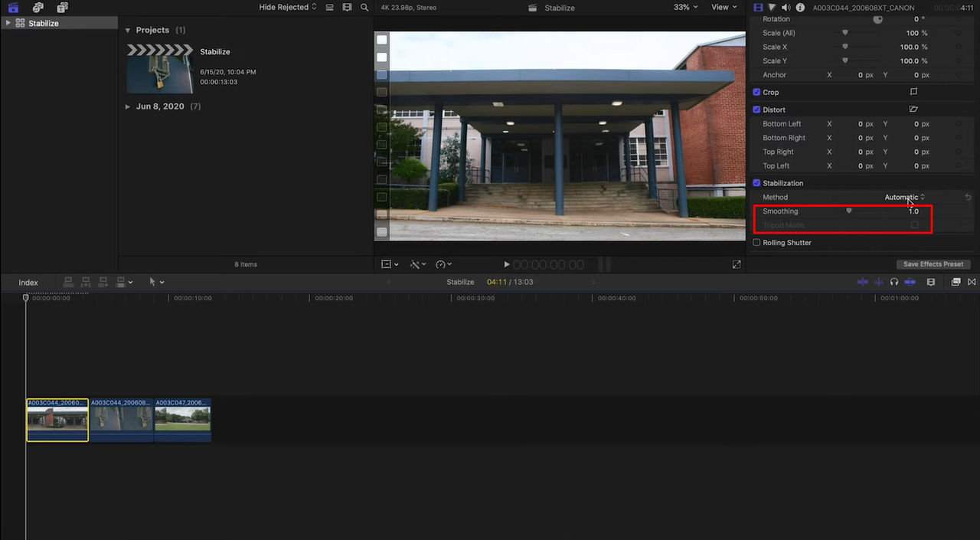Viewport: 980px width, 540px height.
Task: Select the Info inspector icon
Action: coord(800,8)
